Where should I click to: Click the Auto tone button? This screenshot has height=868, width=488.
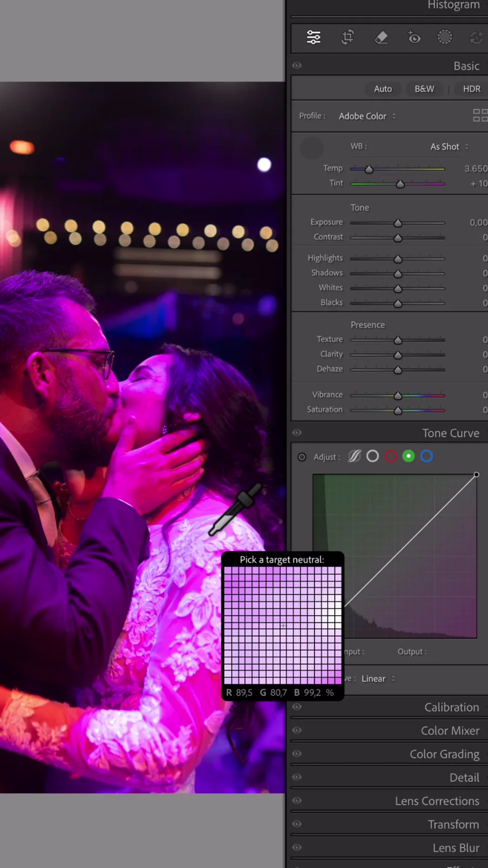point(383,89)
